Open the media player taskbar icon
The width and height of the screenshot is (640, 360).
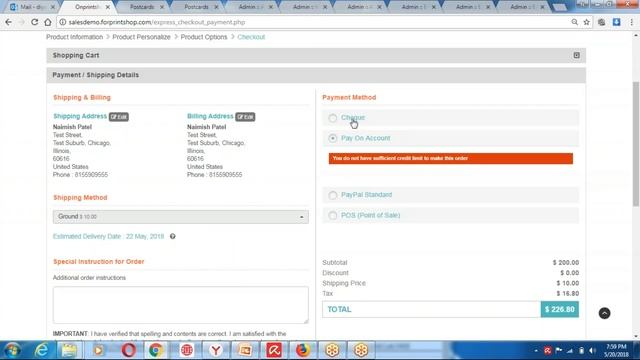(98, 350)
